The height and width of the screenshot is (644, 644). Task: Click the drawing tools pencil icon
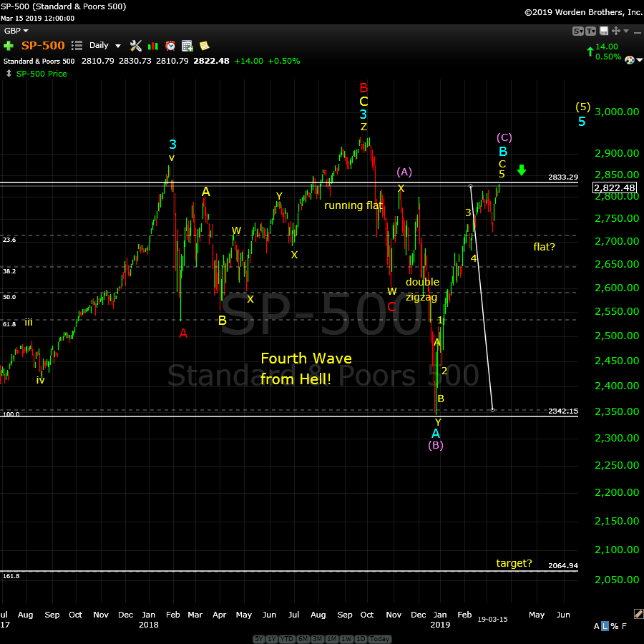click(638, 614)
